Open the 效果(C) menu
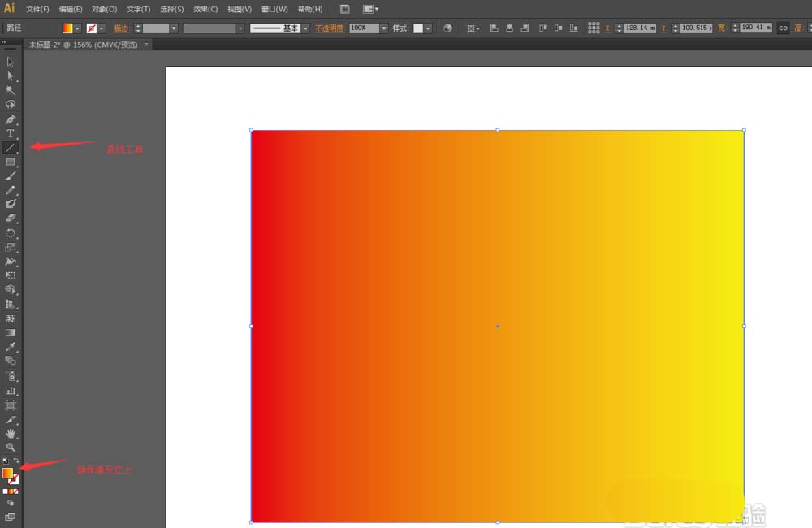The height and width of the screenshot is (528, 812). click(205, 9)
